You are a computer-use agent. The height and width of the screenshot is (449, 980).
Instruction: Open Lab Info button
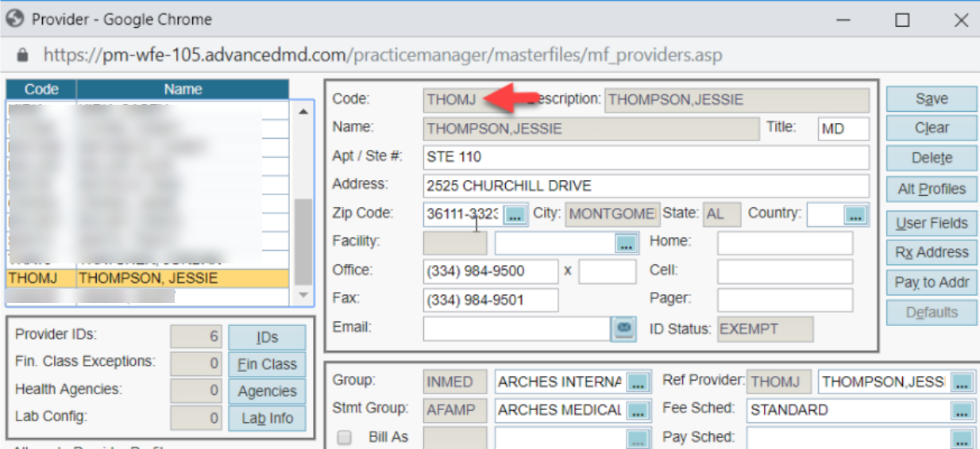(x=267, y=418)
